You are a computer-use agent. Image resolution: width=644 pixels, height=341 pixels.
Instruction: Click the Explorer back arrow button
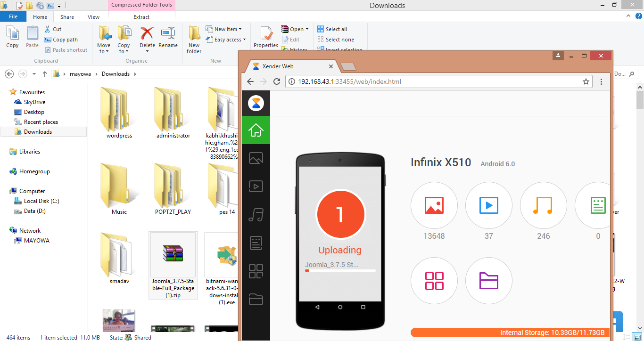[9, 74]
